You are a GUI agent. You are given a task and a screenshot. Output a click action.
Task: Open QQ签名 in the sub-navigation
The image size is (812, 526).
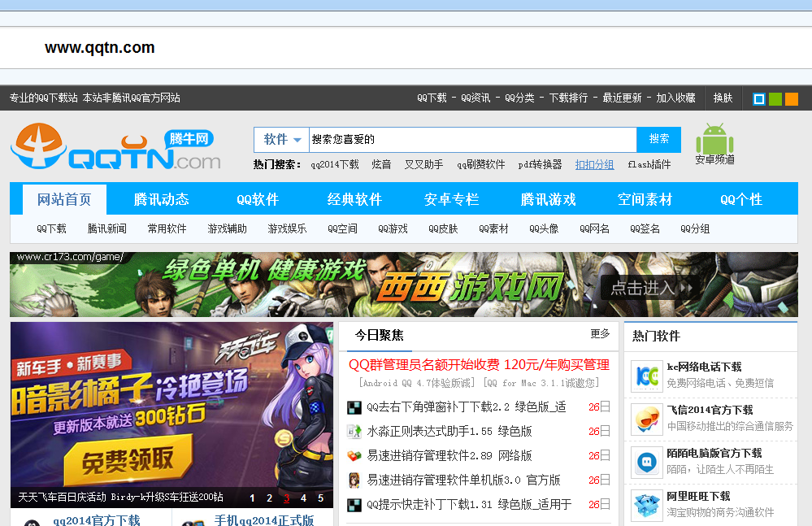(x=645, y=228)
